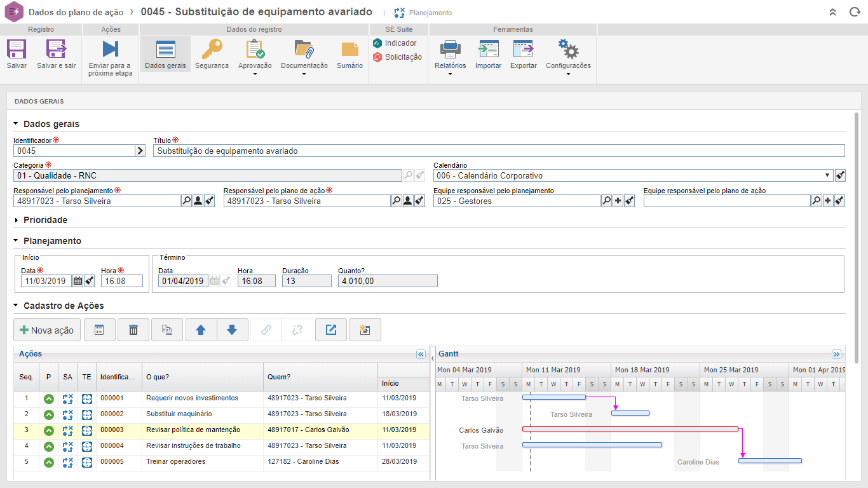This screenshot has height=488, width=868.
Task: Open the Calendário dropdown list
Action: [x=827, y=175]
